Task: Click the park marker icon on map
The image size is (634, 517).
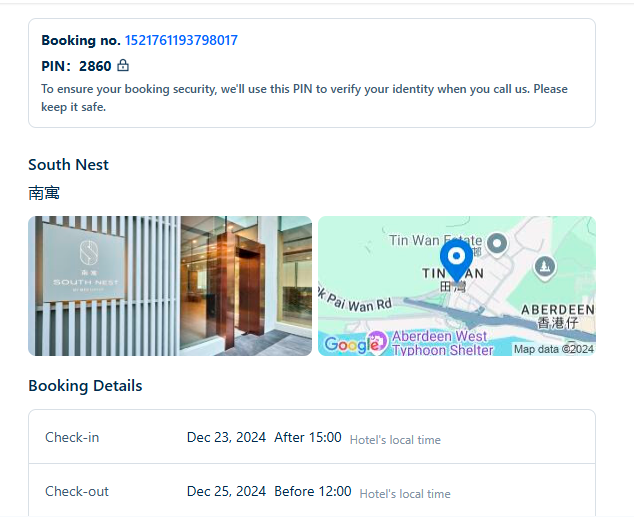Action: [545, 267]
